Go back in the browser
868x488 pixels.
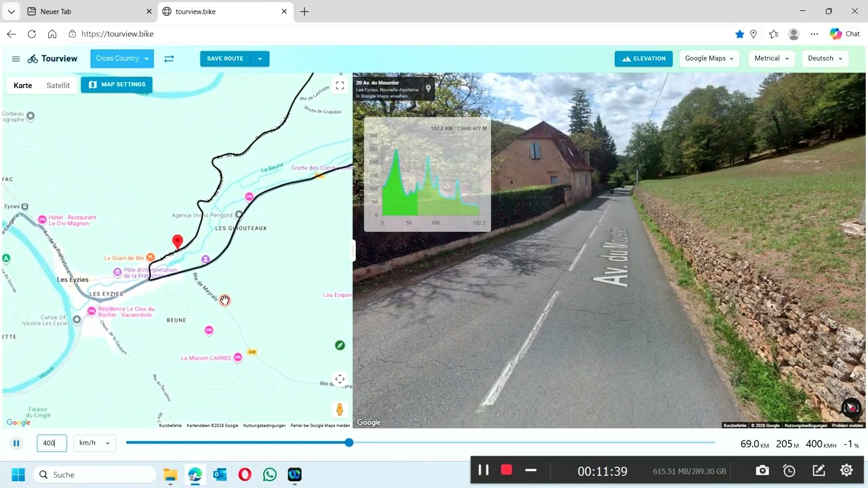click(11, 34)
